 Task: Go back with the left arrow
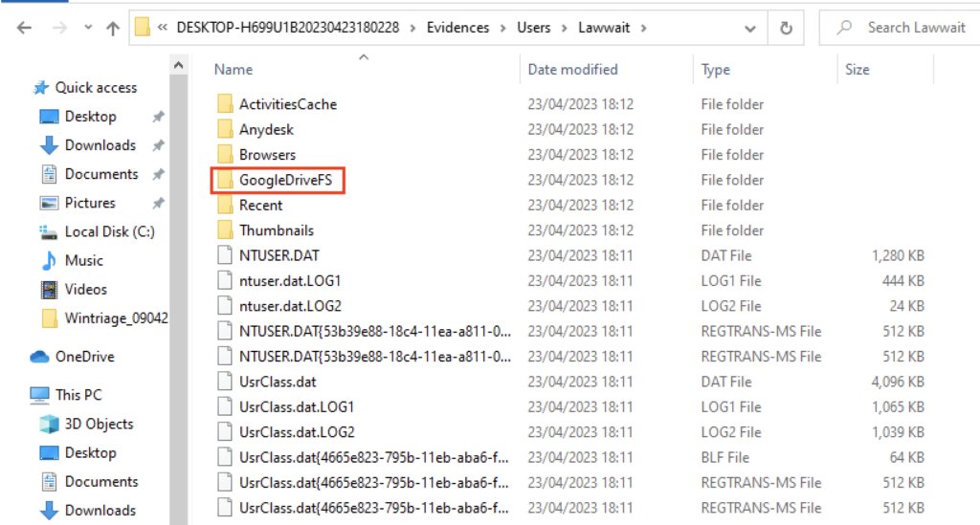pos(24,28)
